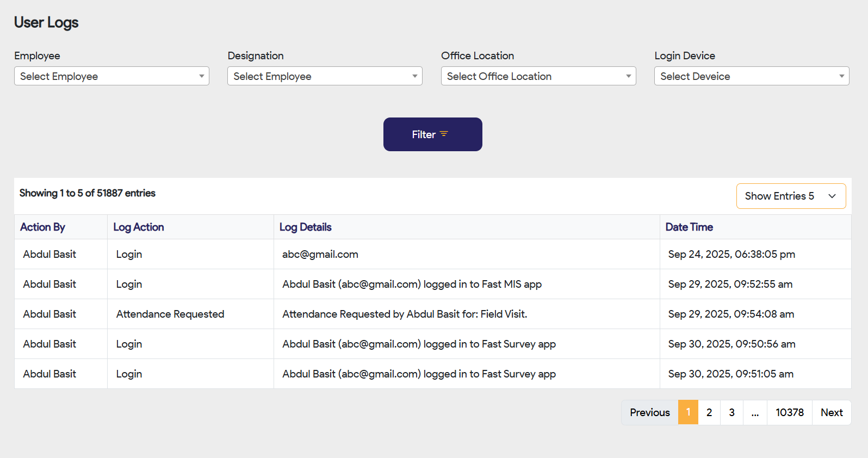Sort by the Action By column header
The width and height of the screenshot is (868, 458).
pyautogui.click(x=42, y=227)
